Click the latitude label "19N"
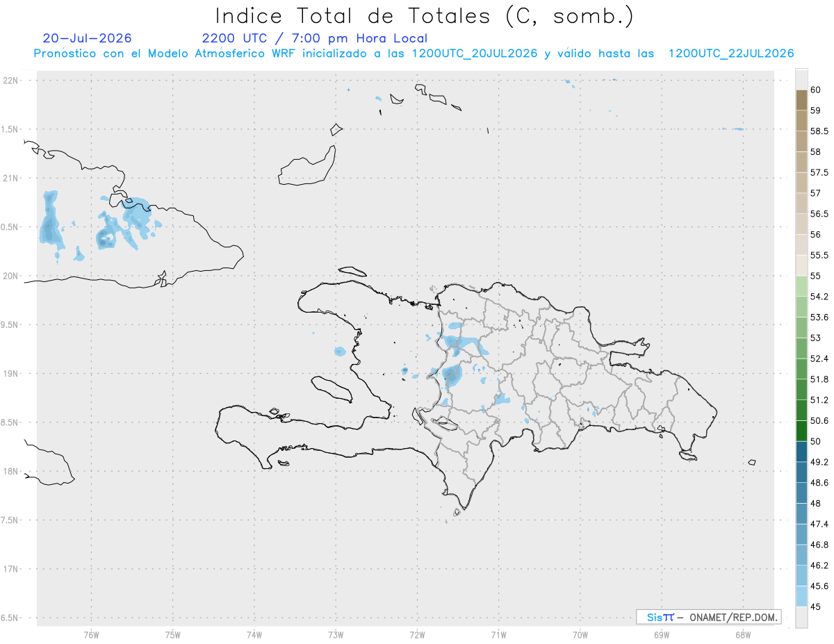The height and width of the screenshot is (644, 834). click(x=10, y=374)
